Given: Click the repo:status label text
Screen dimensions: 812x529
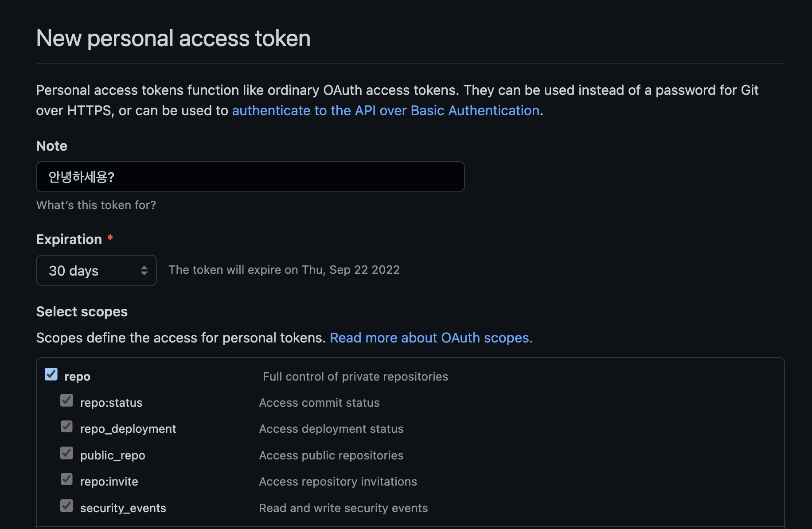Looking at the screenshot, I should point(111,403).
